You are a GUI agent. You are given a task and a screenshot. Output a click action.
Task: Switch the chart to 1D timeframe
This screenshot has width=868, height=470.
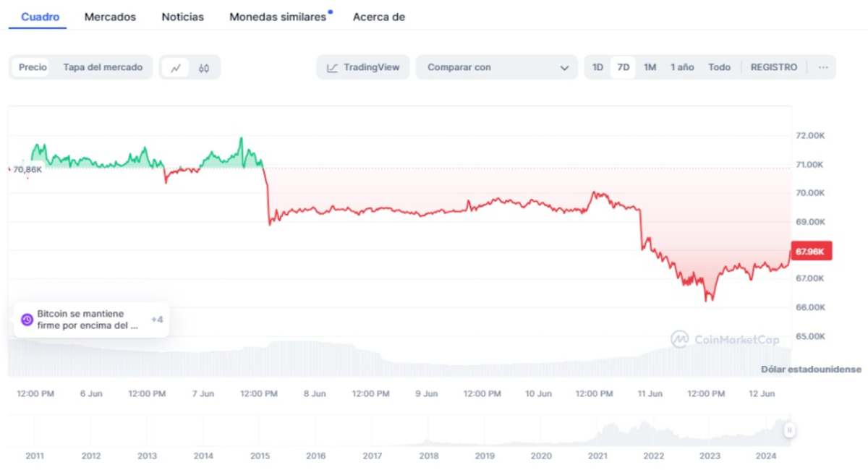click(597, 67)
